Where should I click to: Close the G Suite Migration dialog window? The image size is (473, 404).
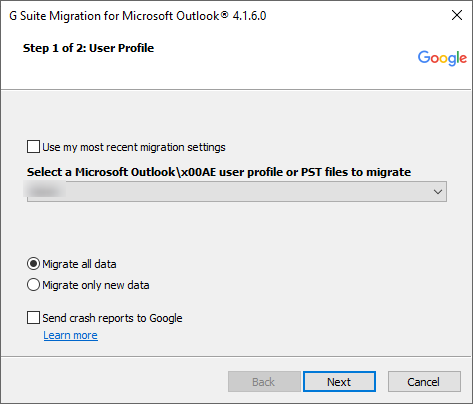point(457,15)
